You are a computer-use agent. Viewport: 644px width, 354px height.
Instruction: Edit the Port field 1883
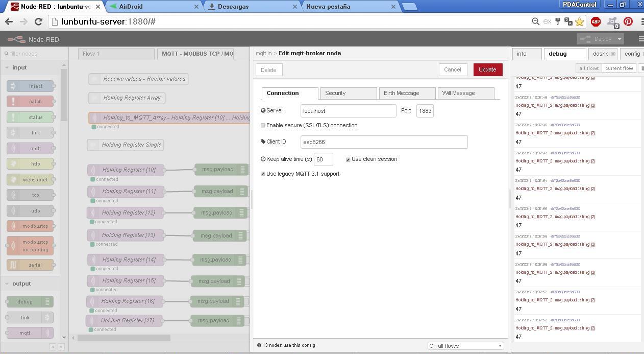(x=425, y=111)
